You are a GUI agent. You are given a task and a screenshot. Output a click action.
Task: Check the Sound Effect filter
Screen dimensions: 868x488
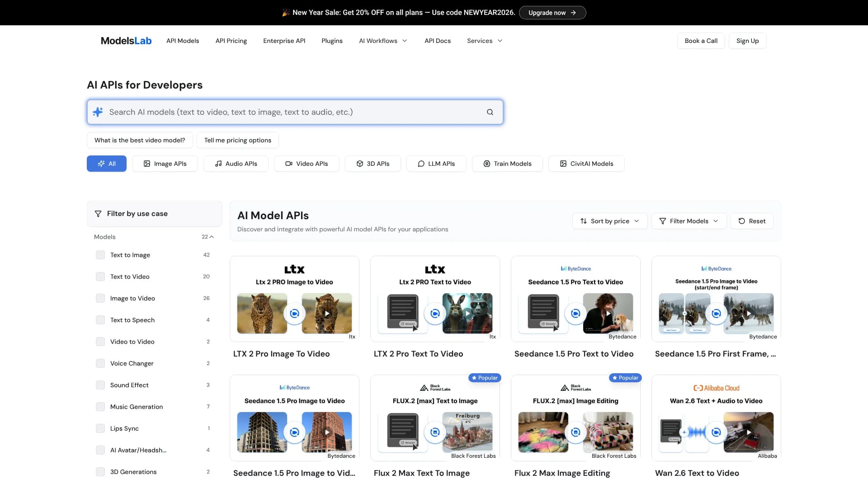100,385
